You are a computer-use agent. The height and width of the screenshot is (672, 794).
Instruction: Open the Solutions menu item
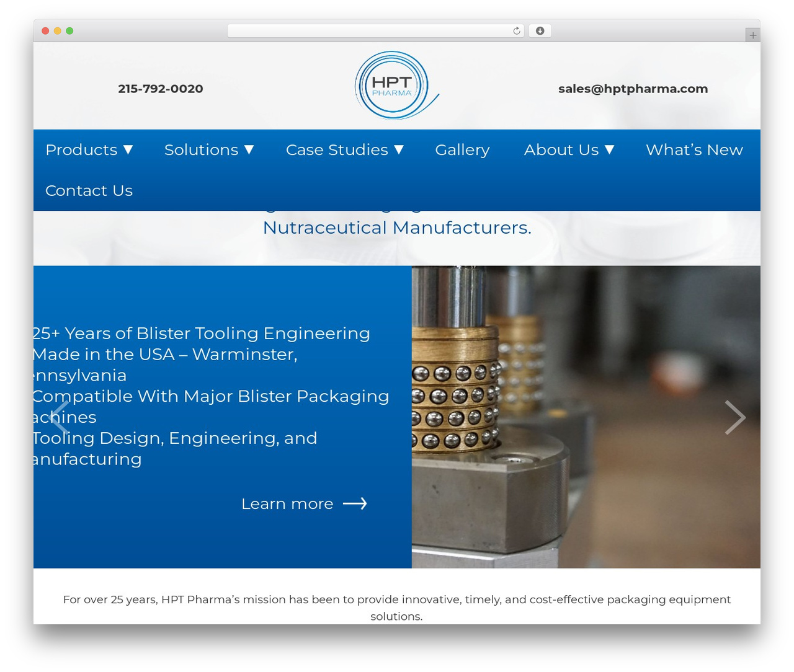tap(201, 150)
